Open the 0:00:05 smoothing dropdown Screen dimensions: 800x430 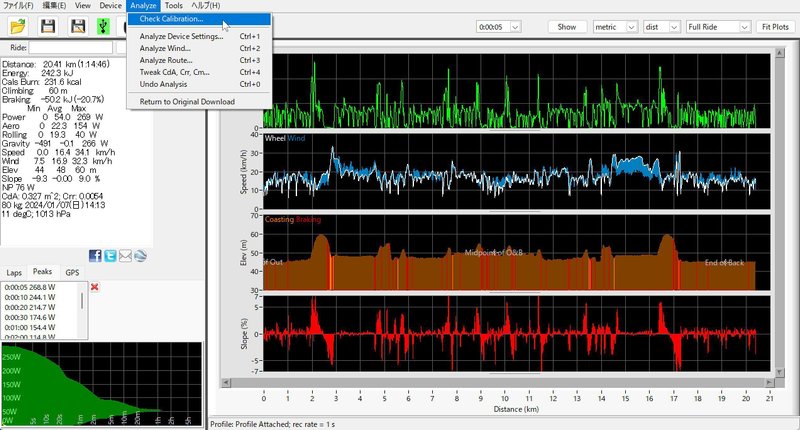(498, 27)
